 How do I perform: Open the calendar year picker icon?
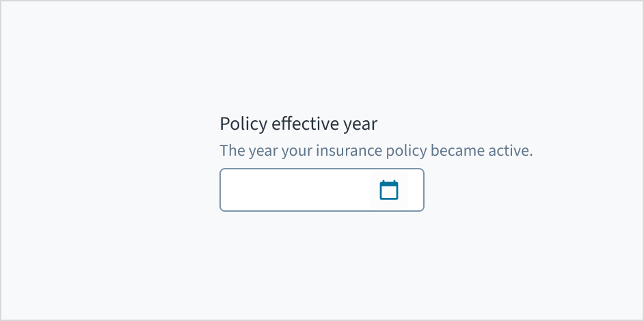click(x=388, y=190)
